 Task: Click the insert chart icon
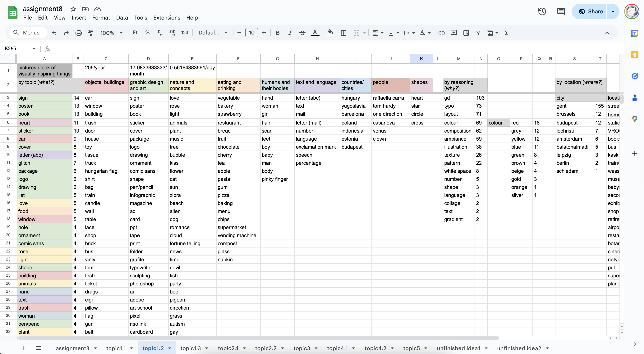coord(466,33)
